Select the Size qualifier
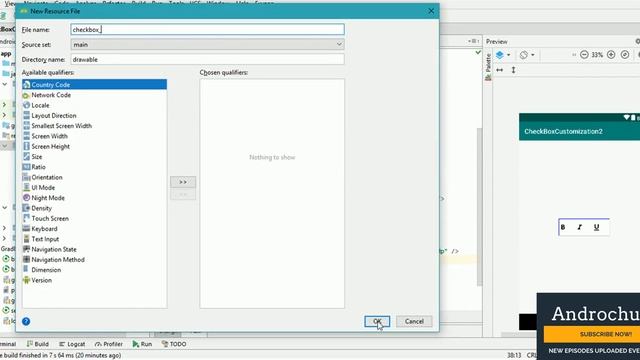This screenshot has width=640, height=360. tap(94, 157)
